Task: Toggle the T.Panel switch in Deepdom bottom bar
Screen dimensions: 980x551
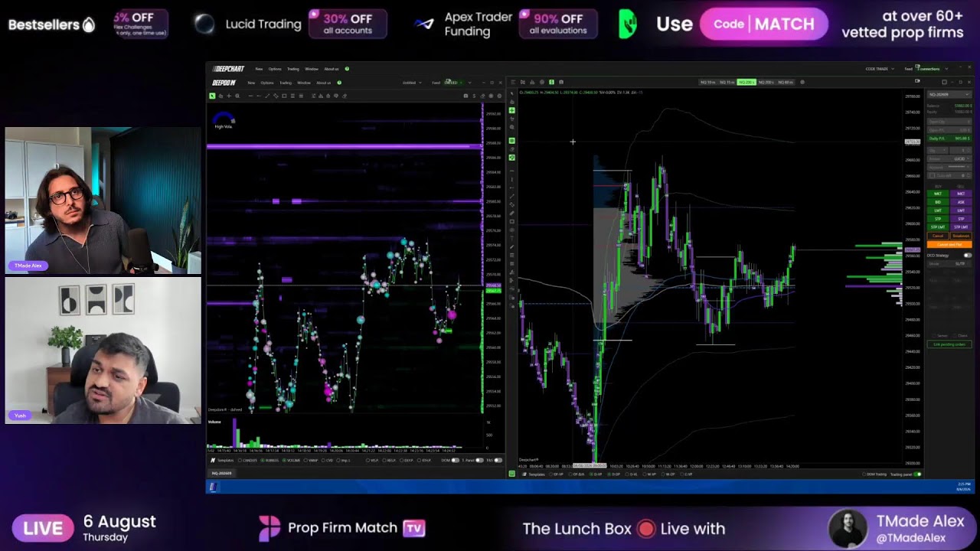Action: pyautogui.click(x=479, y=460)
